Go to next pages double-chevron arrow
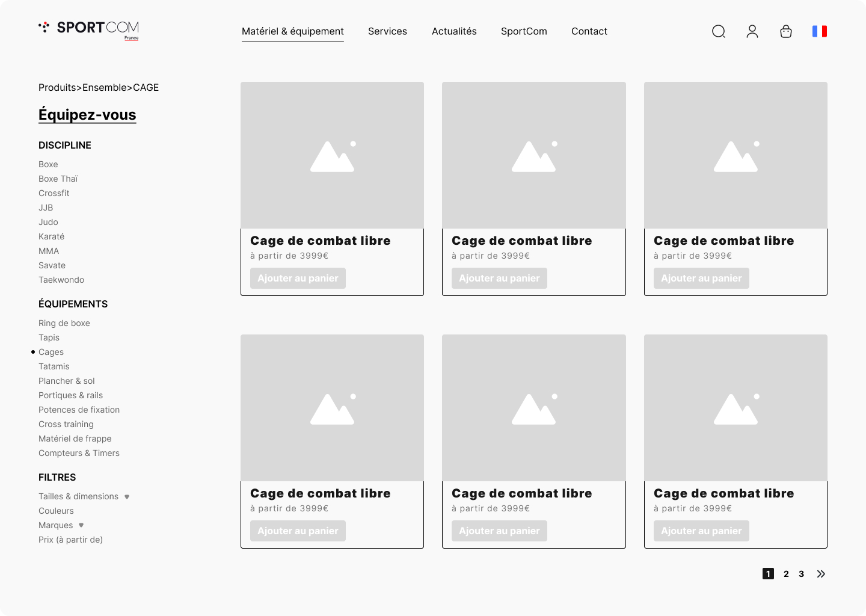 (x=821, y=574)
